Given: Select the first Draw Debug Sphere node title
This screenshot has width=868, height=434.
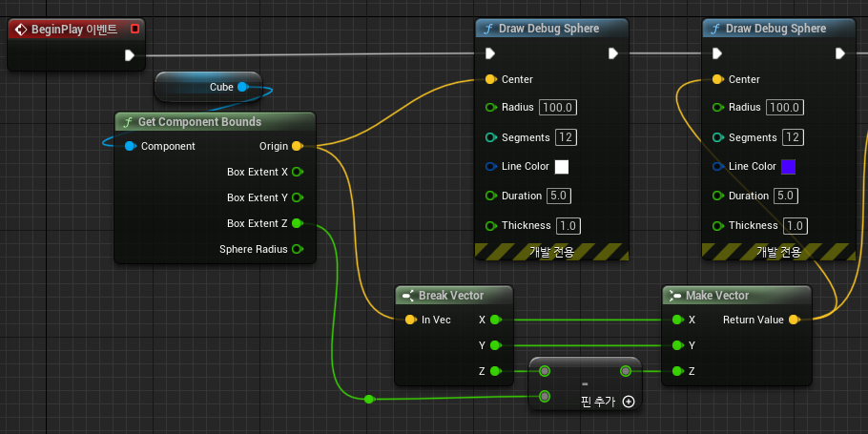Looking at the screenshot, I should 549,29.
